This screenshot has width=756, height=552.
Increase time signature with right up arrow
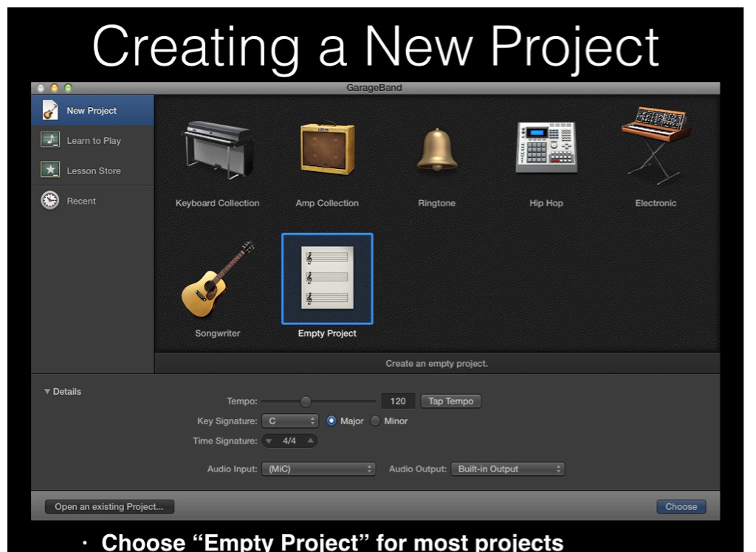pos(311,441)
